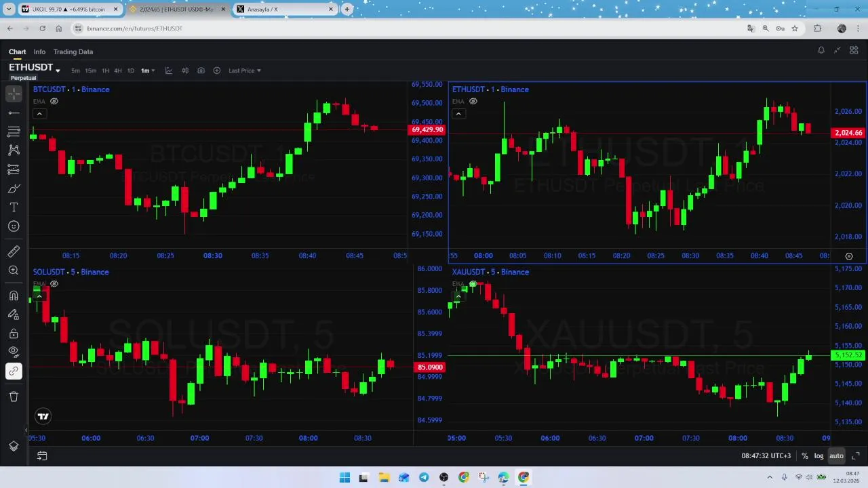
Task: Collapse the ETHUSDT chart legend
Action: coord(458,114)
